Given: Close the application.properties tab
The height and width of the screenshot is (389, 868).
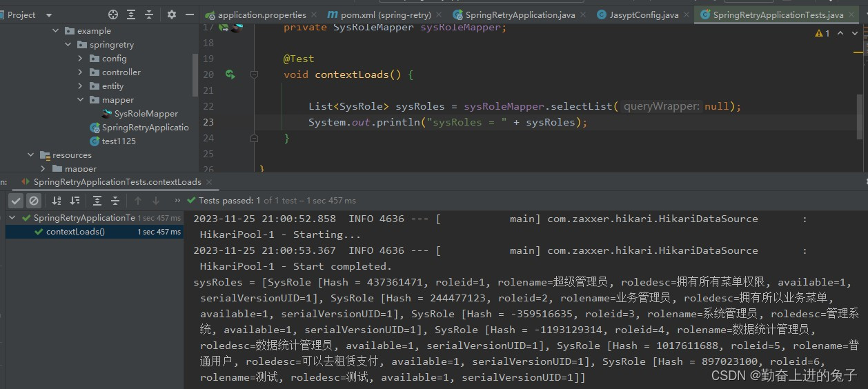Looking at the screenshot, I should (314, 14).
